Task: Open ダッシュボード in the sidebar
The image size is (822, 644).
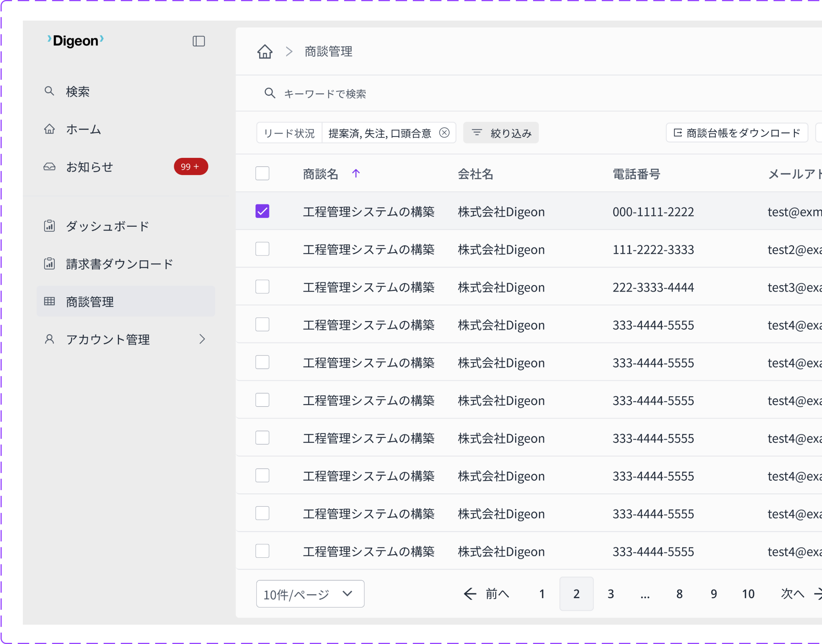Action: (107, 226)
